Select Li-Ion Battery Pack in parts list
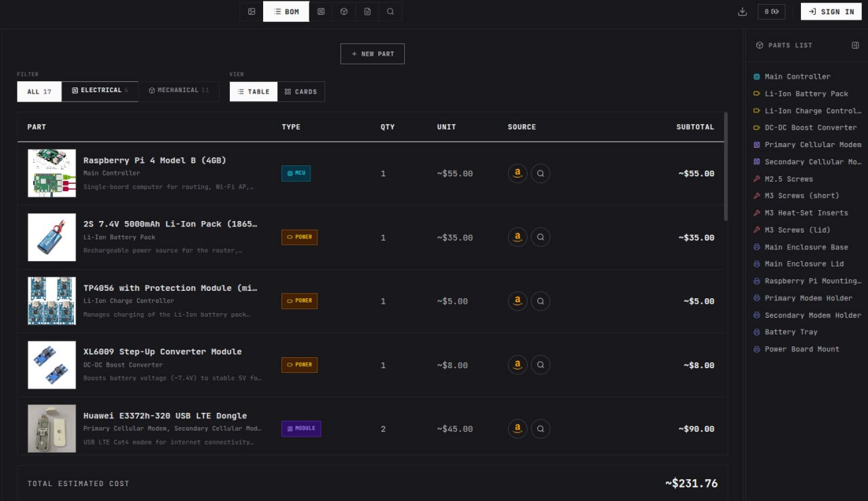The image size is (868, 501). [x=806, y=94]
